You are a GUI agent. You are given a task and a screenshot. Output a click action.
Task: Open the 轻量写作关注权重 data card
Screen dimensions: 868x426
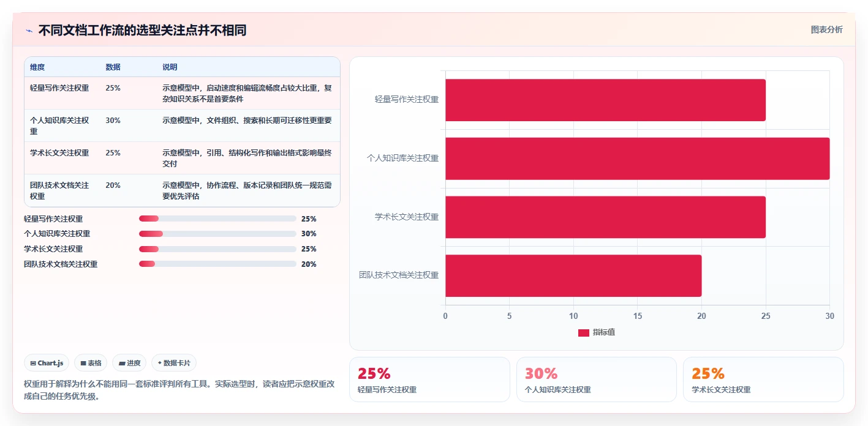(429, 379)
